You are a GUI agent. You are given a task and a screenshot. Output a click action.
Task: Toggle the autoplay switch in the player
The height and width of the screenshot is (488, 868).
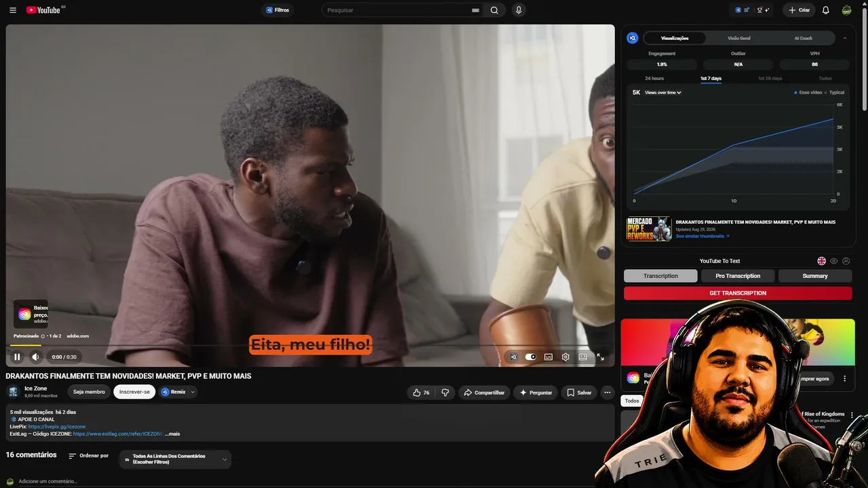(530, 357)
